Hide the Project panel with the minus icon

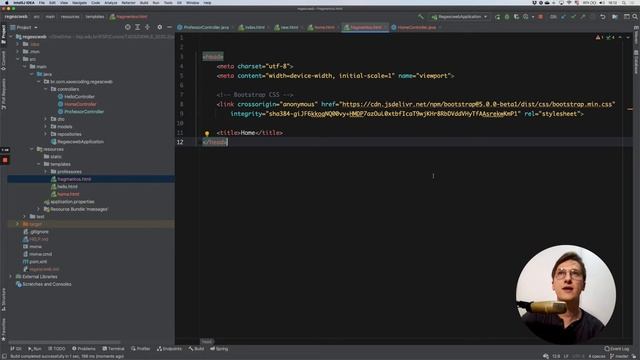(169, 27)
